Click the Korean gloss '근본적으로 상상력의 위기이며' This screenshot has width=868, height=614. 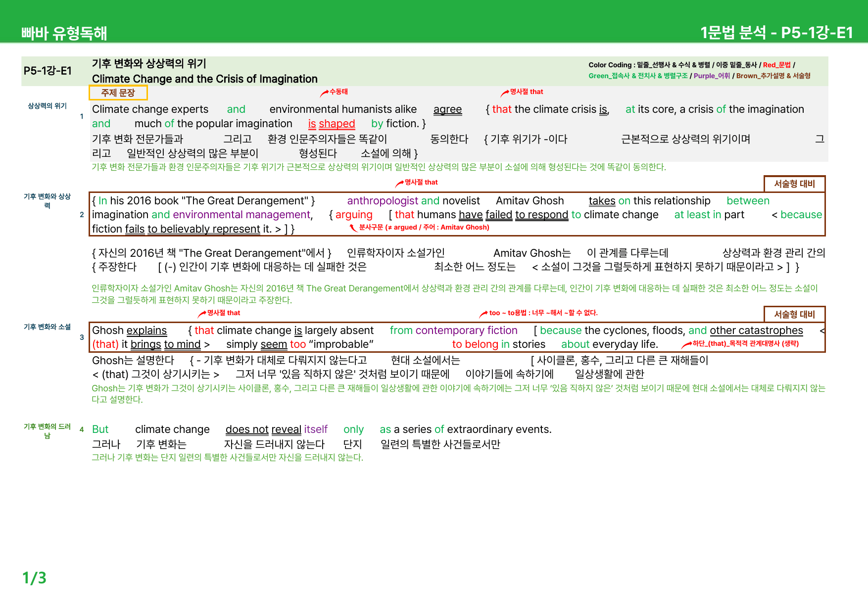coord(686,139)
